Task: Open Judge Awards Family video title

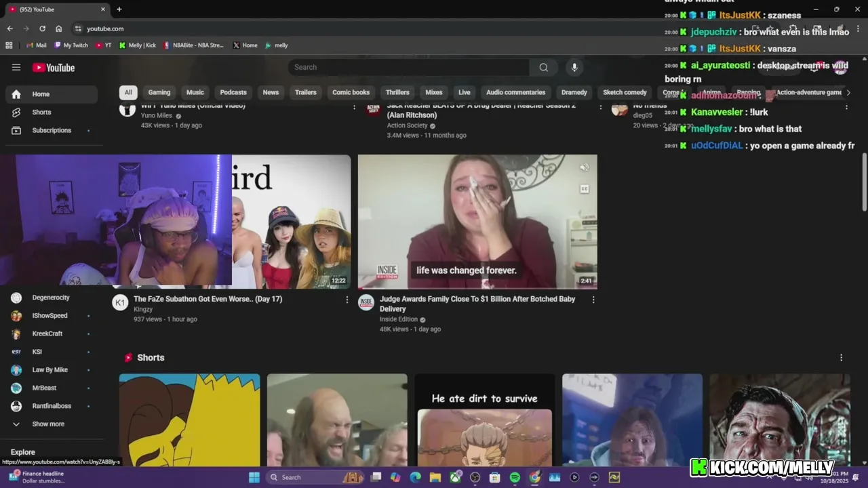Action: tap(477, 304)
